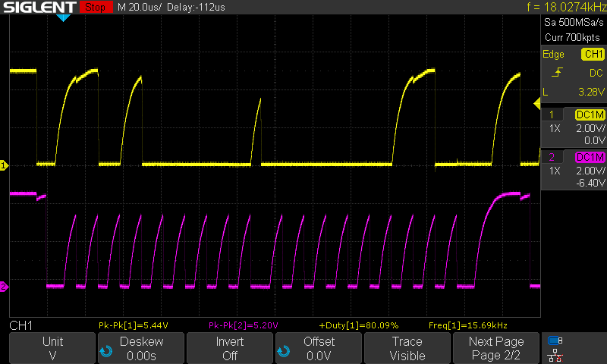Toggle Trace Visible softkey
The image size is (607, 364).
pos(407,348)
